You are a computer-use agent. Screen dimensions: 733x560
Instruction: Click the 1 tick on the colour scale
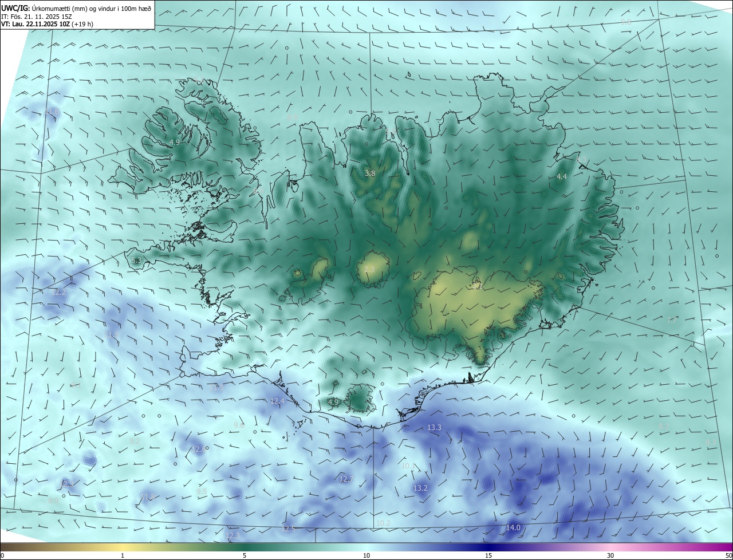coord(123,555)
